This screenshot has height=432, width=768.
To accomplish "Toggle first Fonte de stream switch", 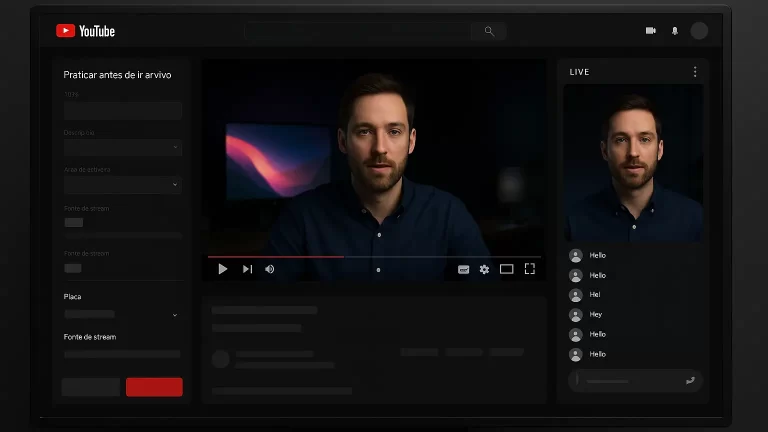I will (73, 223).
